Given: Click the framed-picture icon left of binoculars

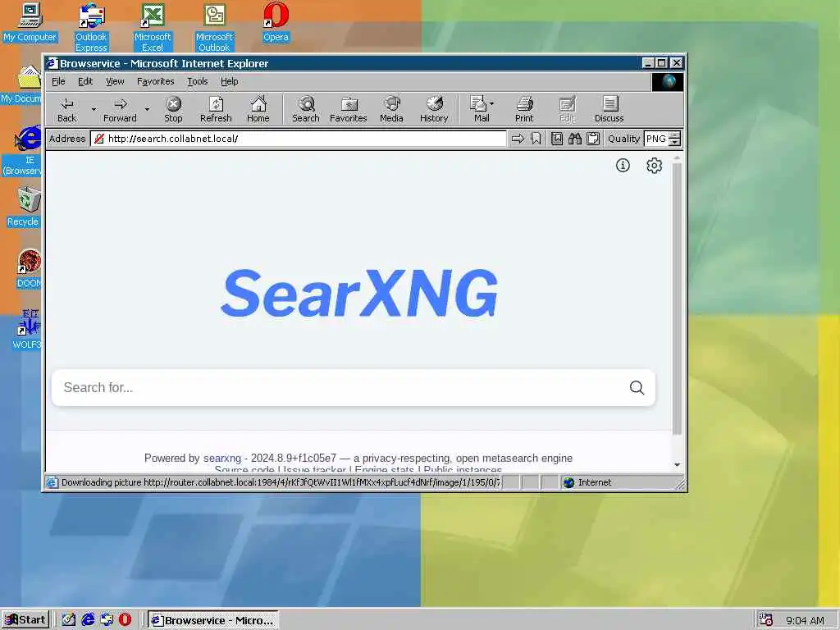Looking at the screenshot, I should (x=557, y=139).
